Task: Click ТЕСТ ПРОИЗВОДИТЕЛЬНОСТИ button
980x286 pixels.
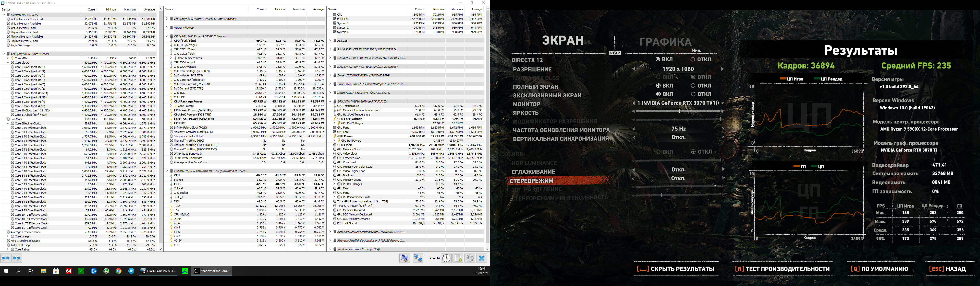Action: (x=782, y=269)
